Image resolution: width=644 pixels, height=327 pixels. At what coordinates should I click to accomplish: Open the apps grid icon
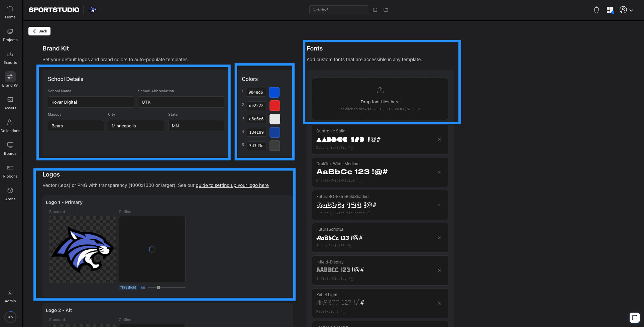point(610,10)
